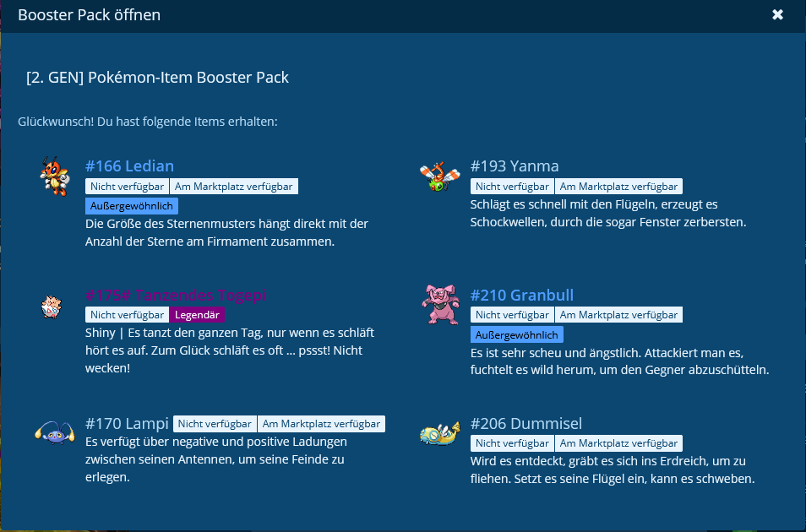Click Yanma's 'Am Marktplatz verfügbar' badge
This screenshot has width=806, height=532.
pyautogui.click(x=618, y=187)
